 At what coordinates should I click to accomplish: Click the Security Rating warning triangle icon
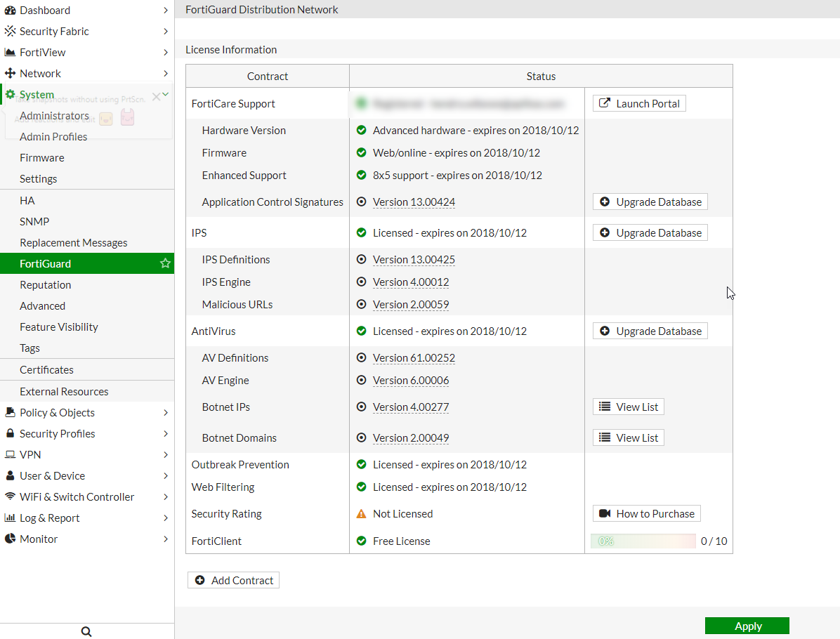click(362, 514)
